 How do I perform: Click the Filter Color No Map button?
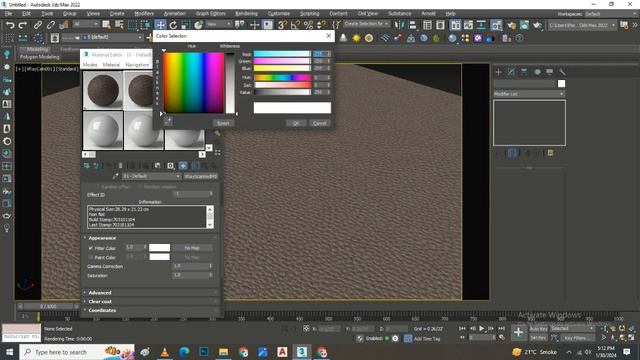(192, 248)
